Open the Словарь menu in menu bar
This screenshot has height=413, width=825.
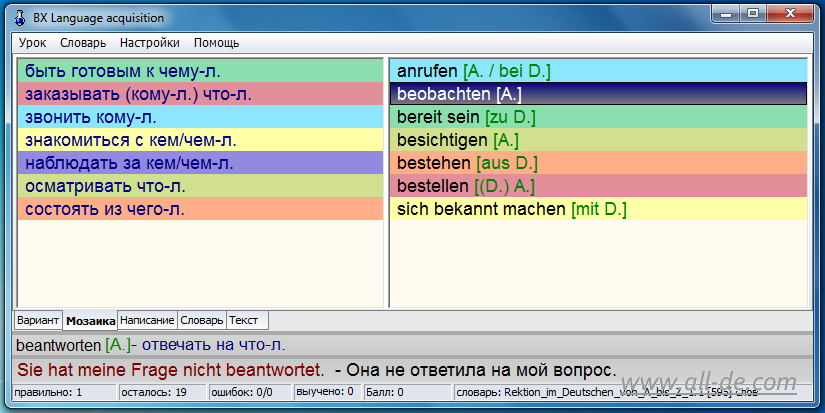pos(83,43)
